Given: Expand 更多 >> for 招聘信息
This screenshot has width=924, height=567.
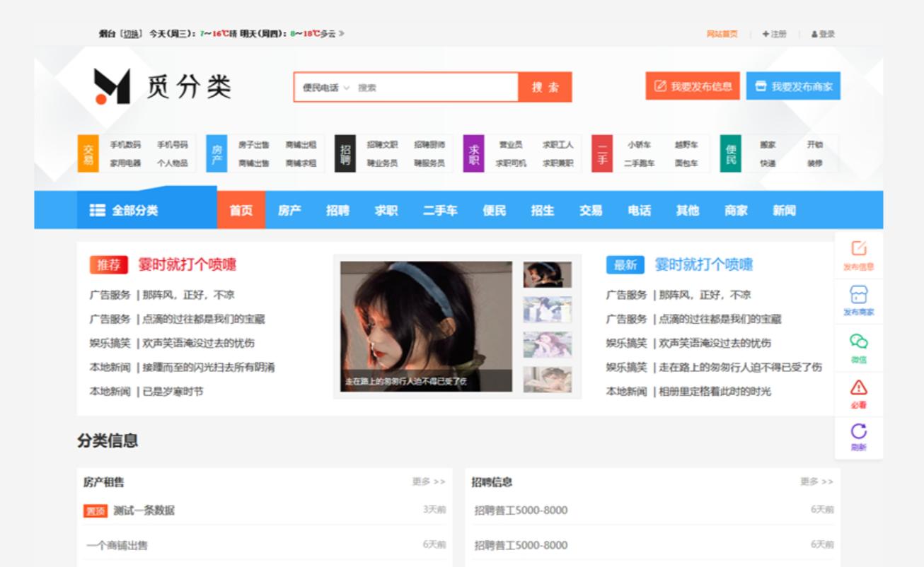Looking at the screenshot, I should pos(816,481).
